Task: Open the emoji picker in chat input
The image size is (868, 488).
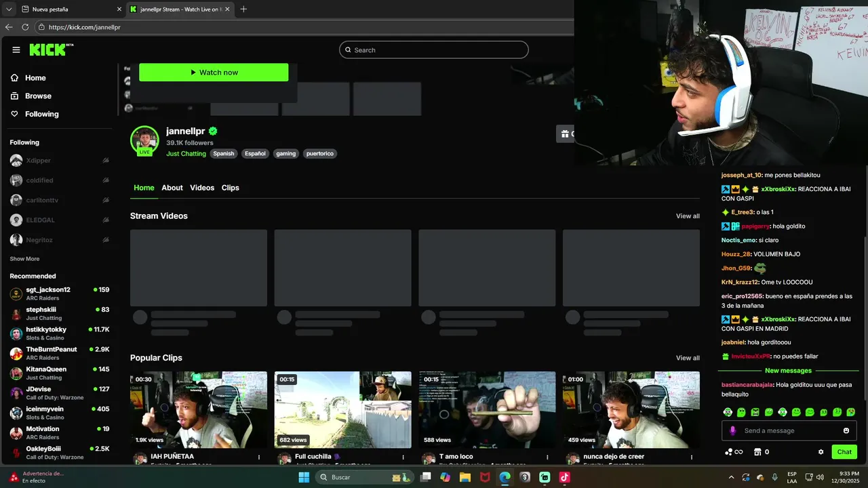Action: coord(846,431)
